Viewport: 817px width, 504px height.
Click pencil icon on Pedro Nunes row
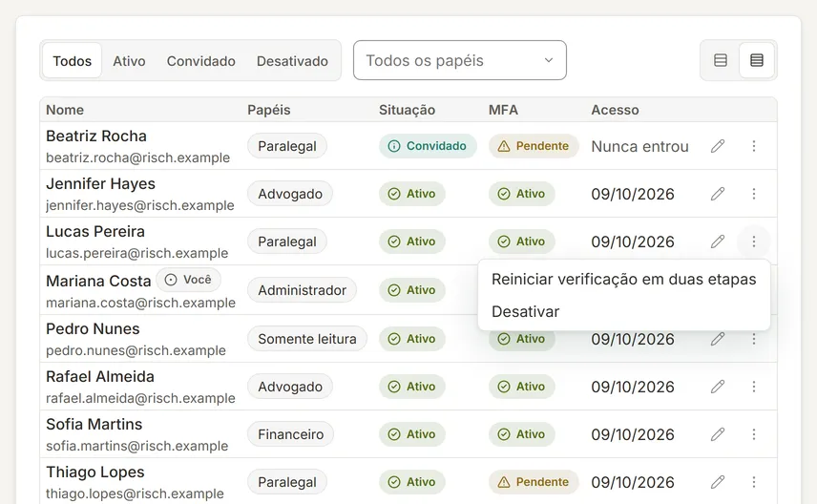click(x=718, y=339)
